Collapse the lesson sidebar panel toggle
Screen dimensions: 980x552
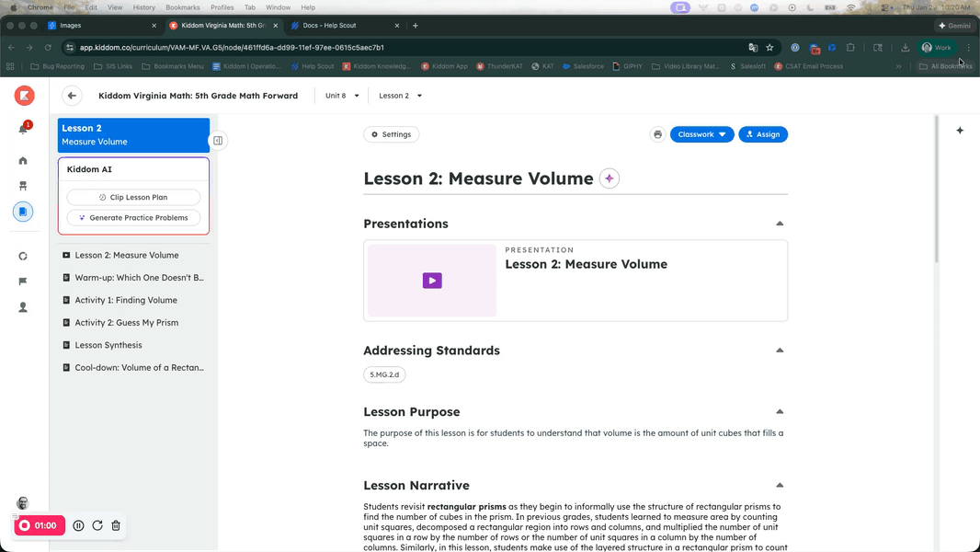pos(218,141)
